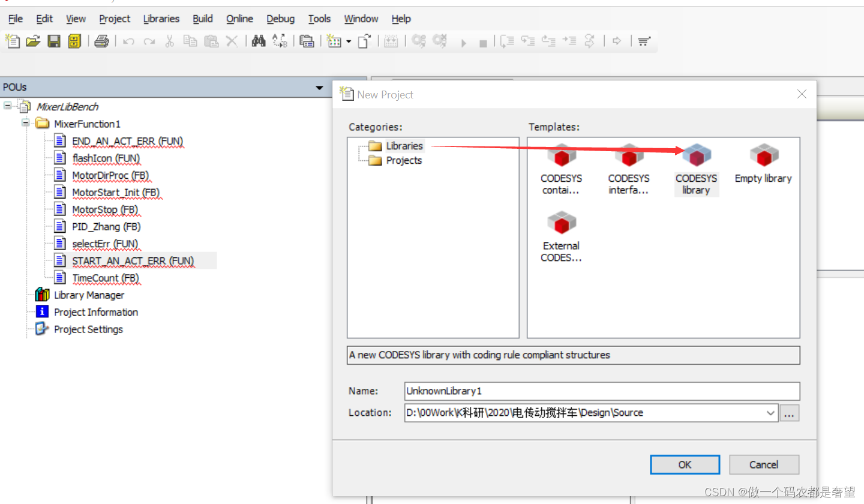Click the last toolbar icon on the right
This screenshot has width=864, height=504.
tap(644, 41)
